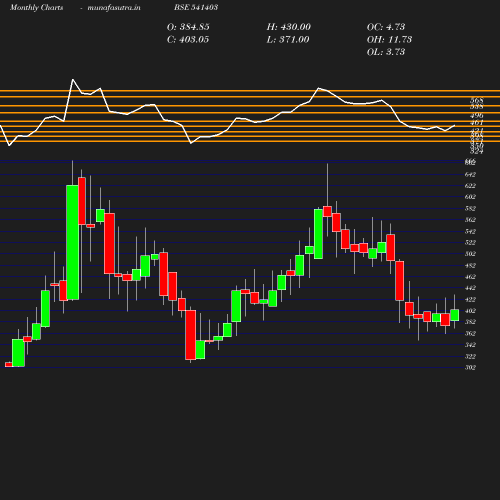
Task: Click the 362 price axis label
Action: point(470,333)
